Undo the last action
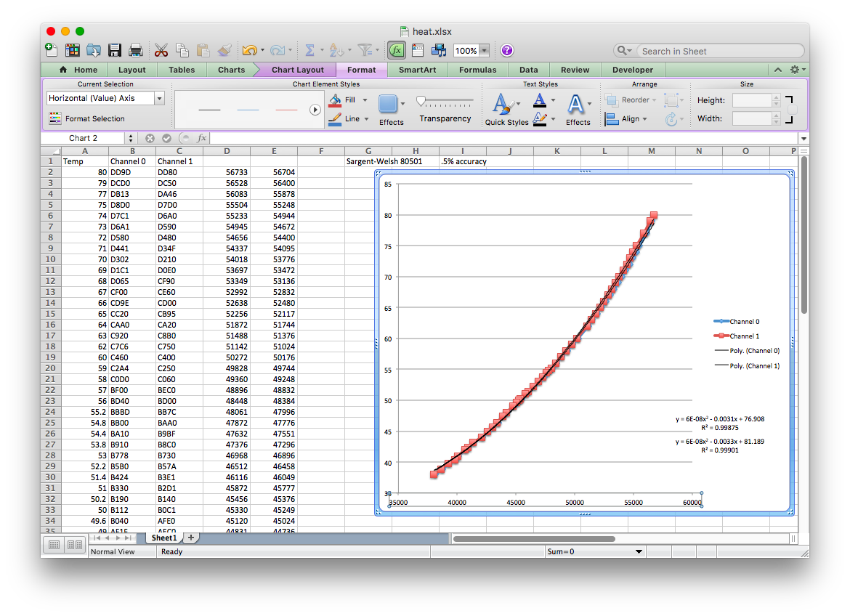This screenshot has height=616, width=850. click(x=249, y=50)
